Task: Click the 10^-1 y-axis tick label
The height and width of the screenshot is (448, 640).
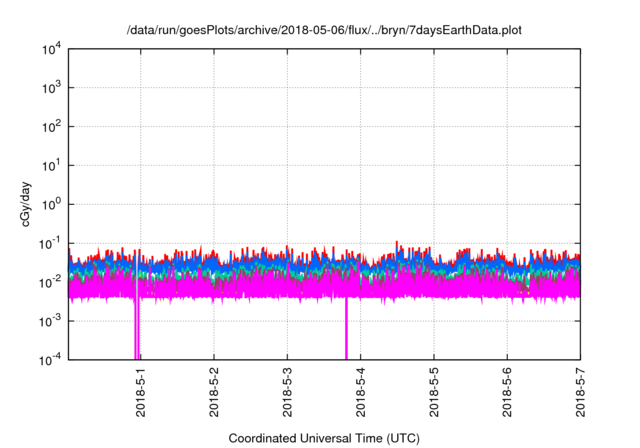Action: [50, 244]
